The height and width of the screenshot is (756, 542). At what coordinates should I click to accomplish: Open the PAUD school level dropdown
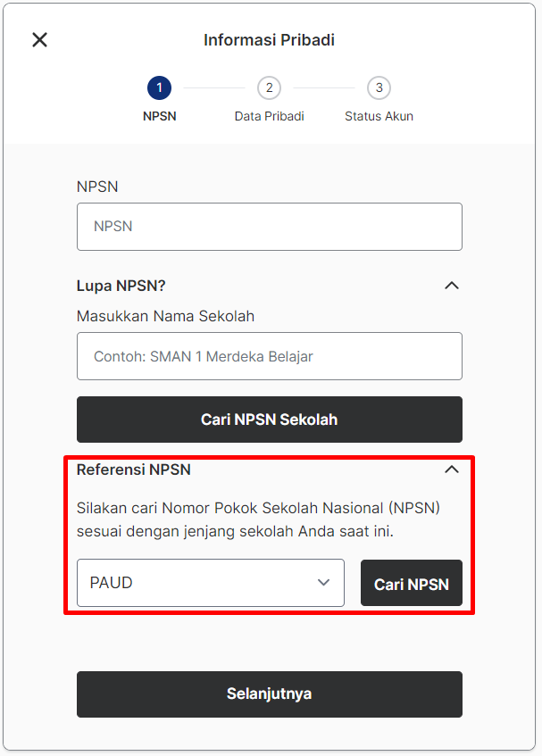(211, 583)
